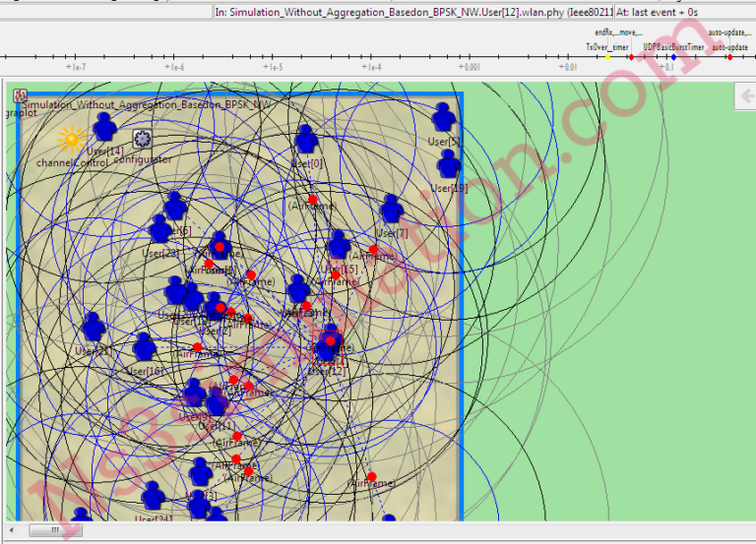Click the User[16] node icon
Screen dimensions: 756x544
[144, 347]
